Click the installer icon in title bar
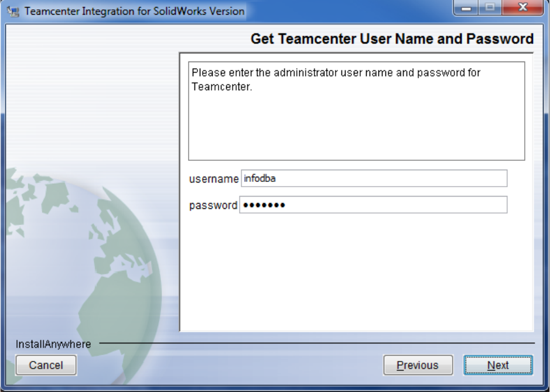This screenshot has height=392, width=550. tap(13, 11)
